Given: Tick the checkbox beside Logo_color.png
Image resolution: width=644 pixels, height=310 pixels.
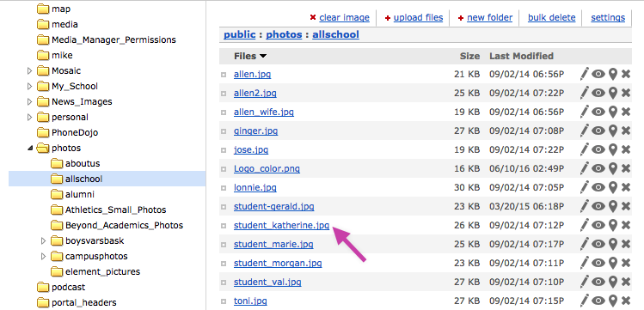Looking at the screenshot, I should [224, 169].
